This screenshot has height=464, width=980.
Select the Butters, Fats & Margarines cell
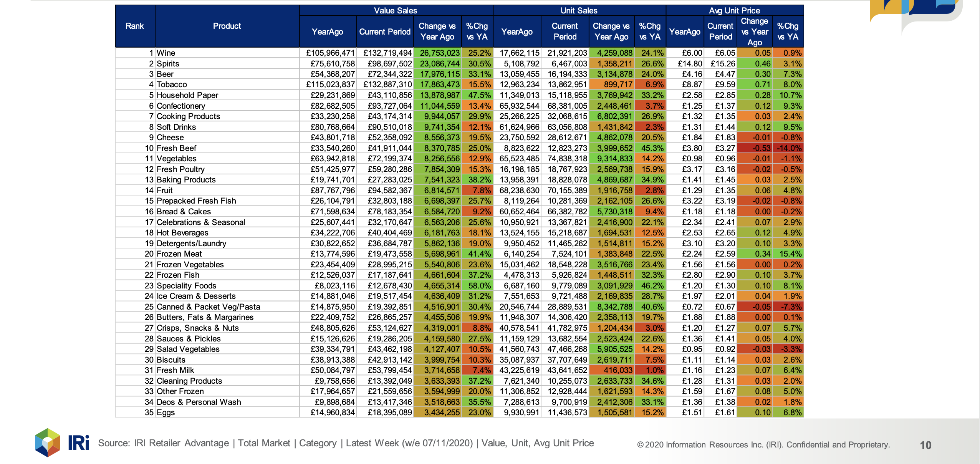[227, 317]
